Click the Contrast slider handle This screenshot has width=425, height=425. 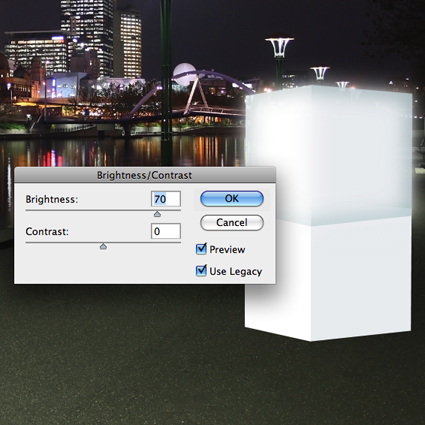[103, 246]
